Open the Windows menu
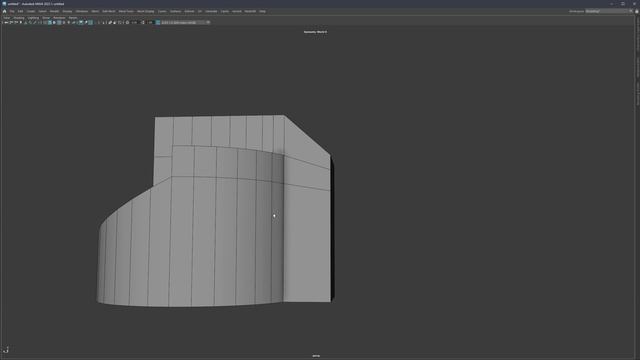Viewport: 640px width, 360px height. [x=82, y=11]
